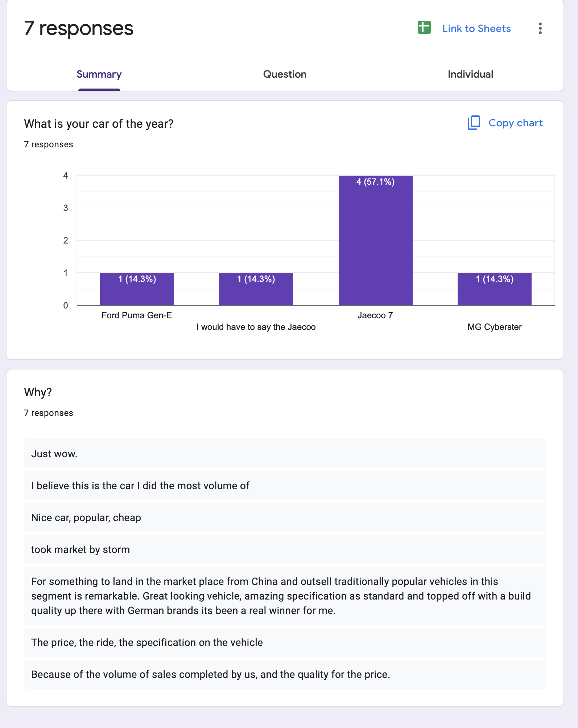Open the Question tab
This screenshot has height=728, width=578.
(285, 74)
